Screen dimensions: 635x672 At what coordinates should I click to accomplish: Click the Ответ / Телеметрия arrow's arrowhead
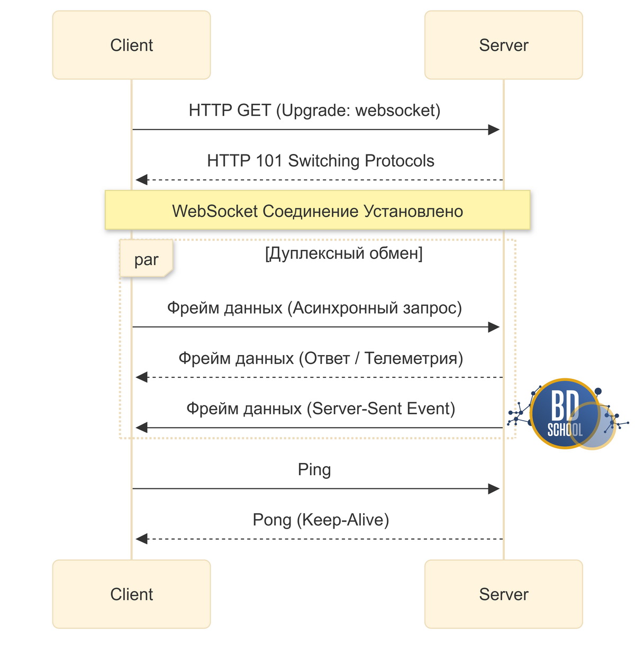click(x=141, y=377)
